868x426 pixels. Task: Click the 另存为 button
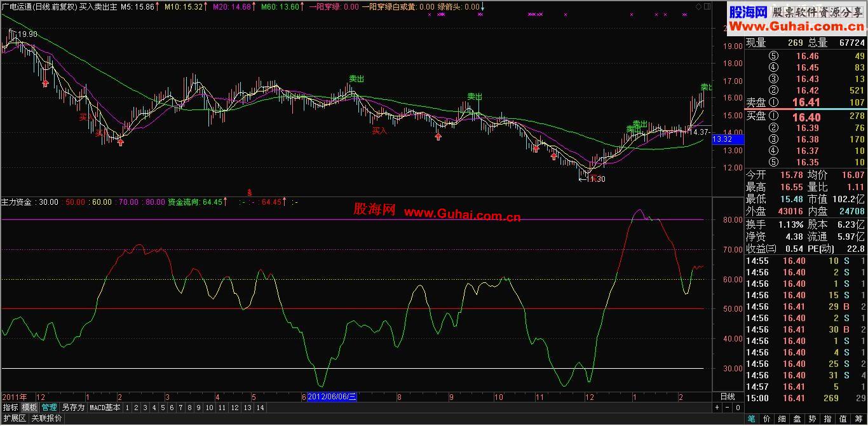pyautogui.click(x=73, y=408)
